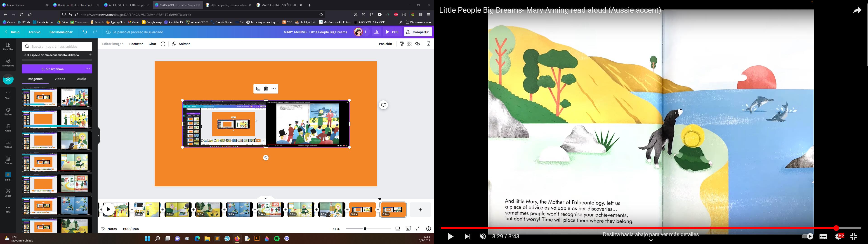868x244 pixels.
Task: Toggle the lock icon in Canva toolbar
Action: click(429, 44)
